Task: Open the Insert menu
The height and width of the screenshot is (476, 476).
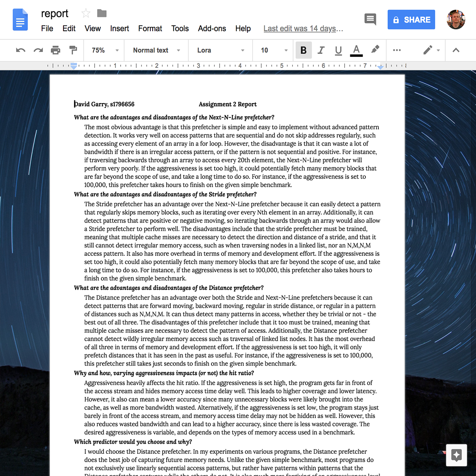Action: tap(119, 28)
